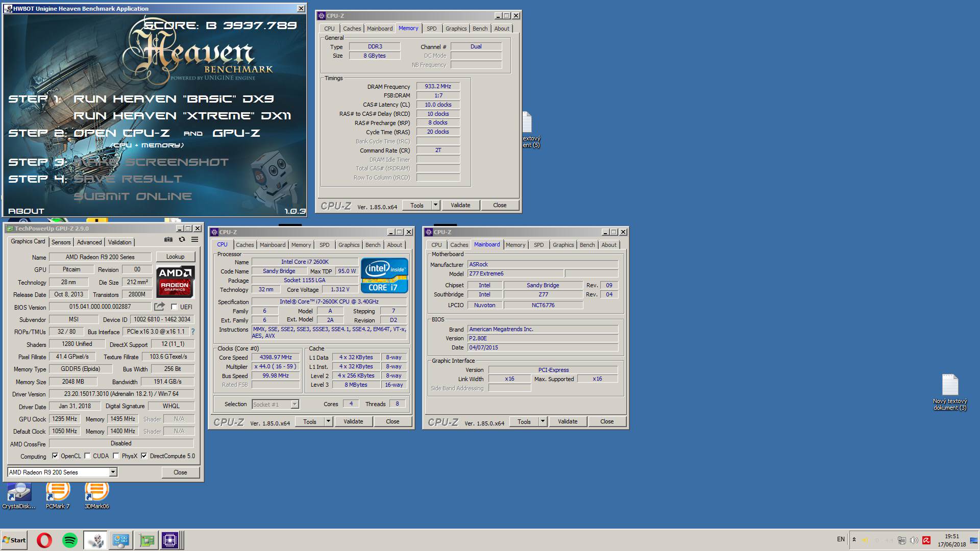980x551 pixels.
Task: Click the GPU-Z screenshot camera icon
Action: [168, 240]
